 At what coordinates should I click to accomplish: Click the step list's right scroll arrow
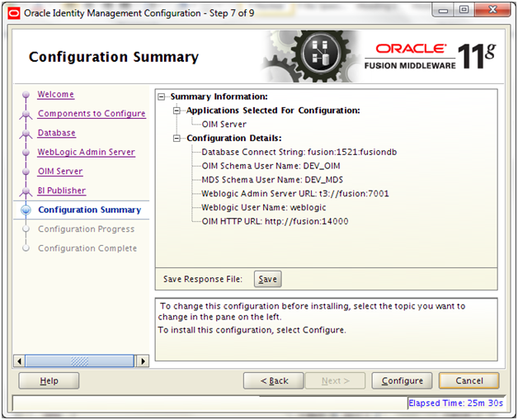click(143, 361)
